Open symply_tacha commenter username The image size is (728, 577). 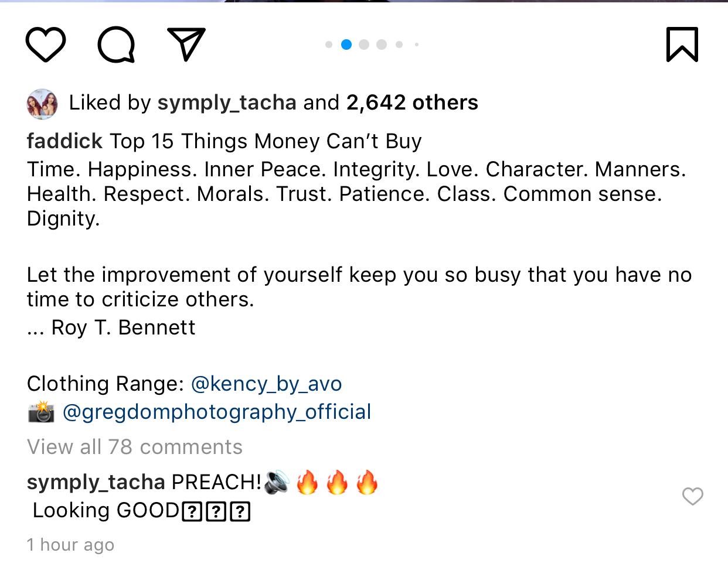96,482
